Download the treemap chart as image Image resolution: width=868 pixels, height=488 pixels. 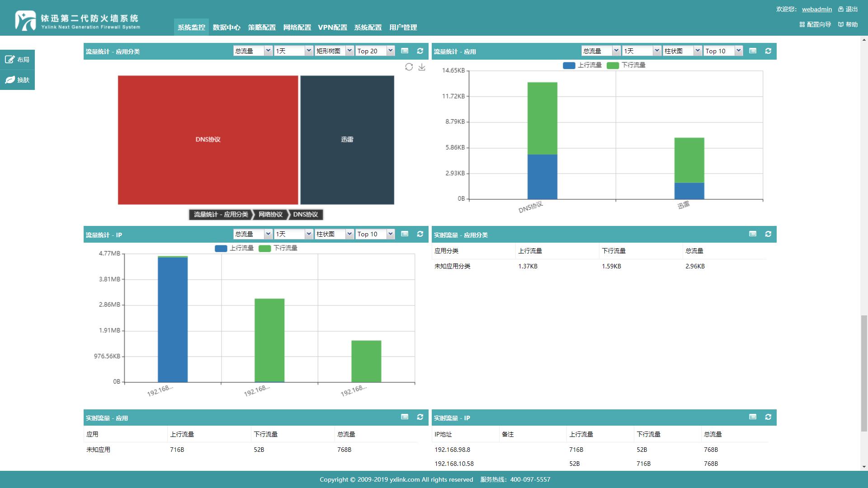[x=422, y=67]
